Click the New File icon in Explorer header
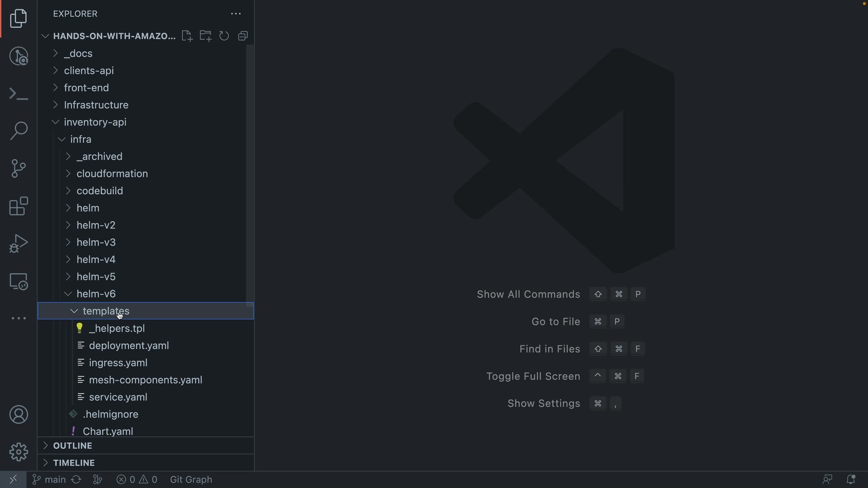 click(x=187, y=36)
